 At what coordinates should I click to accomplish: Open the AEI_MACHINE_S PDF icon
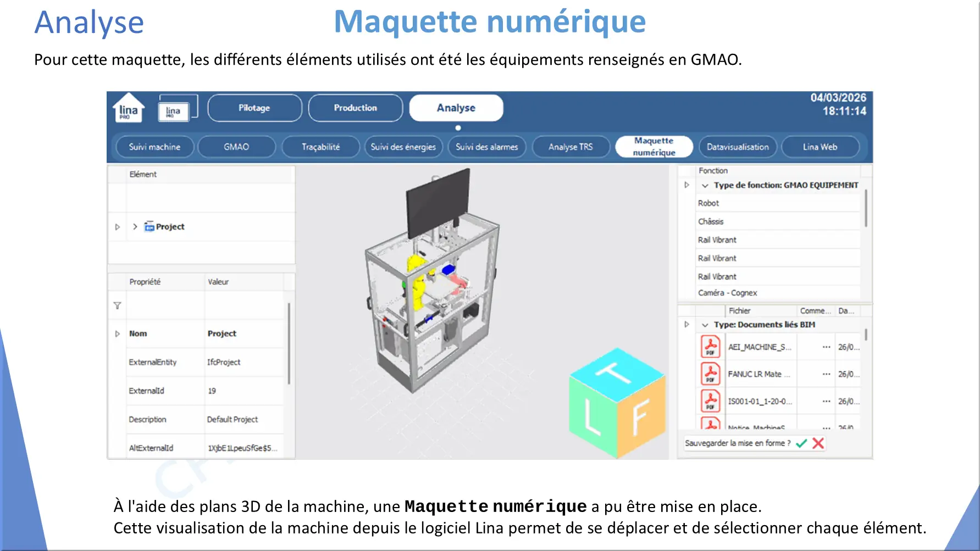(710, 347)
